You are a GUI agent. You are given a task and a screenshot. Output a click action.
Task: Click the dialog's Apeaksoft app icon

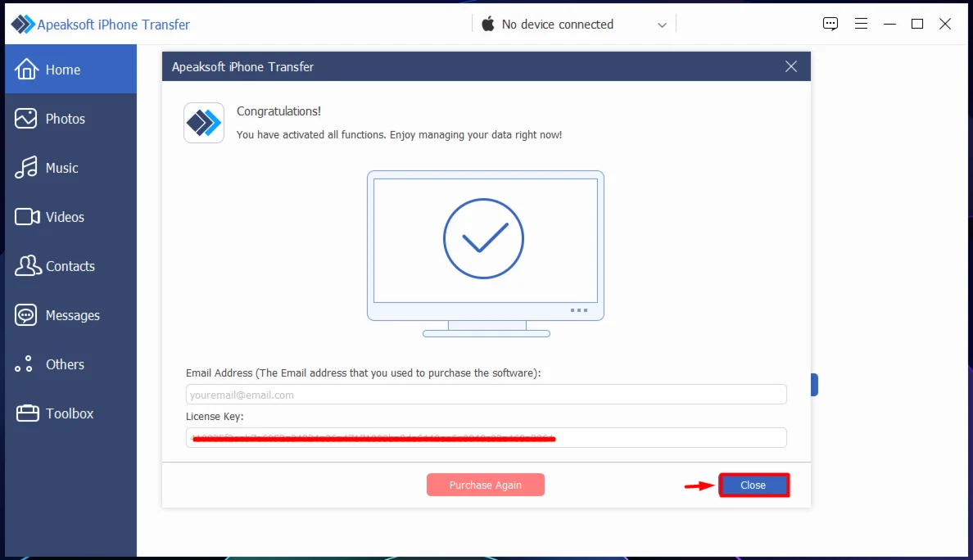[204, 123]
